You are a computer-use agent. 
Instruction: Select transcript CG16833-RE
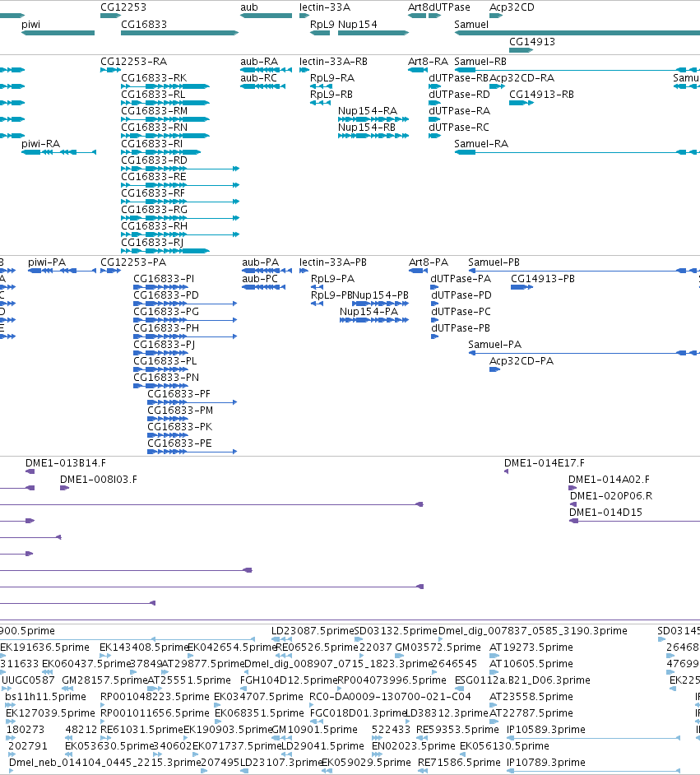click(x=154, y=177)
